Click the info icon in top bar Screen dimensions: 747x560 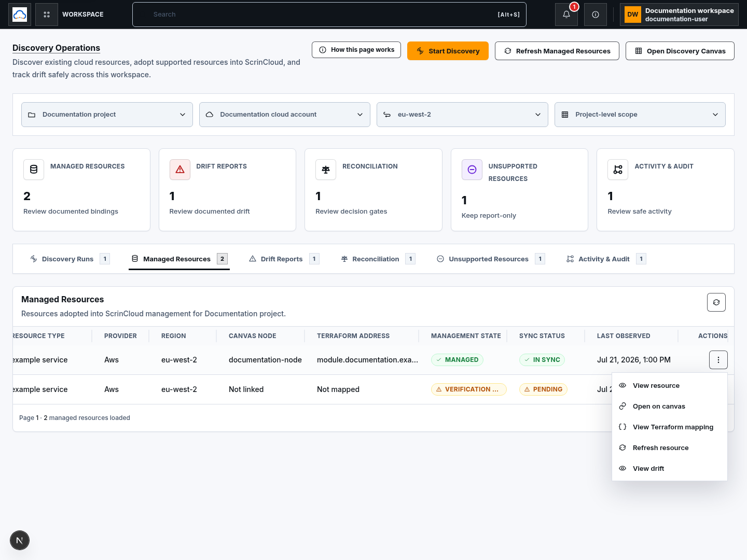pos(596,15)
